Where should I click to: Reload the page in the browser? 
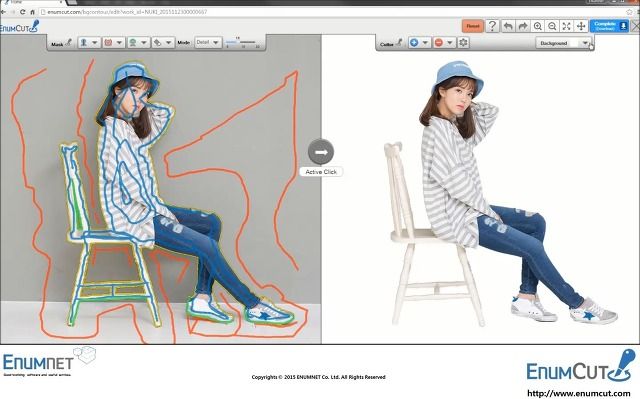click(x=23, y=12)
